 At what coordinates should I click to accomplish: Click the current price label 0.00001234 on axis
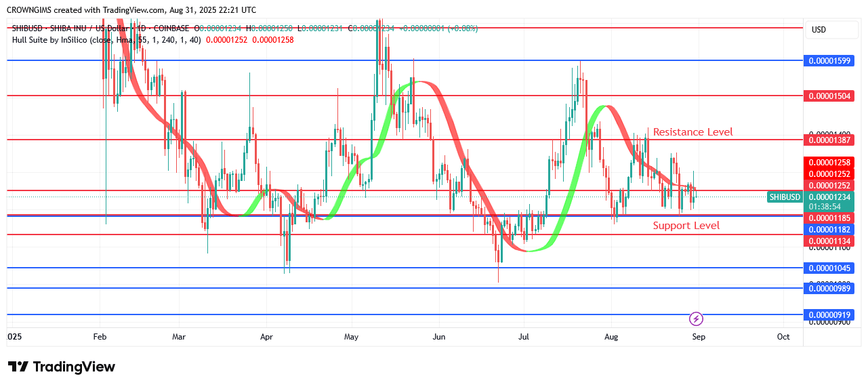(829, 197)
